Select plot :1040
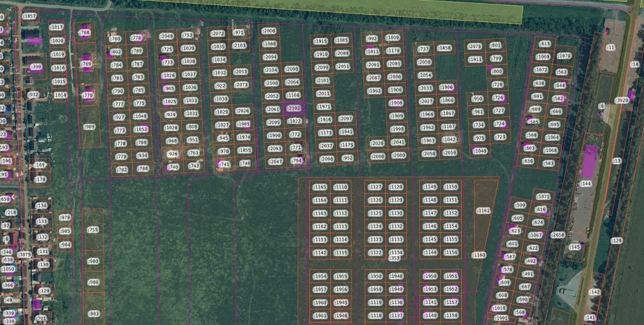 pyautogui.click(x=480, y=151)
